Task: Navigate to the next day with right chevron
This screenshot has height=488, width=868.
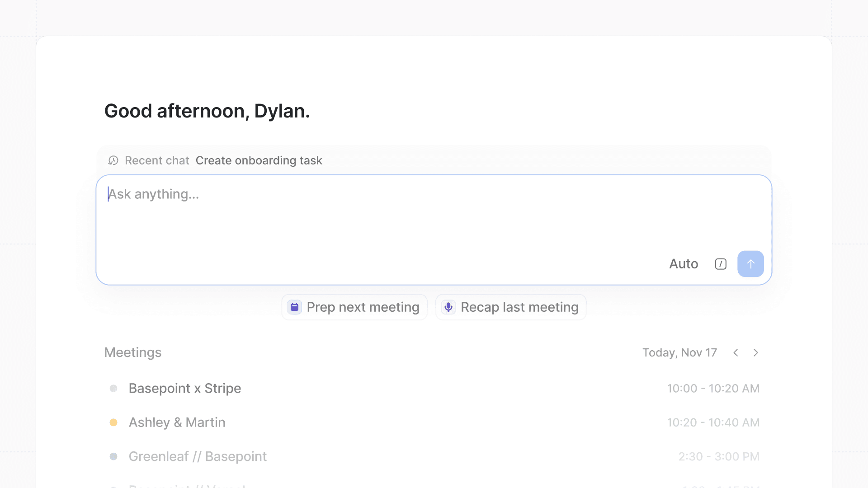Action: click(x=756, y=352)
